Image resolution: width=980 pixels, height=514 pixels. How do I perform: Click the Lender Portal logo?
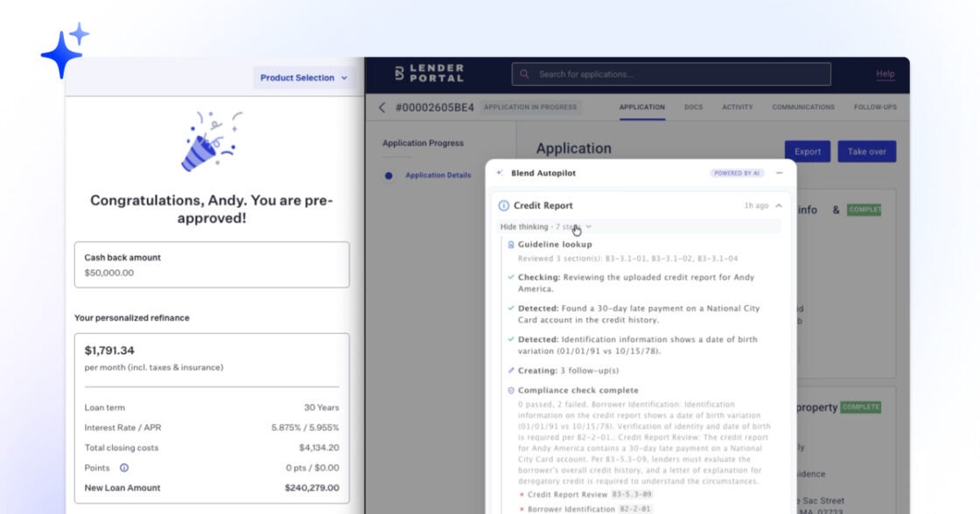point(430,73)
